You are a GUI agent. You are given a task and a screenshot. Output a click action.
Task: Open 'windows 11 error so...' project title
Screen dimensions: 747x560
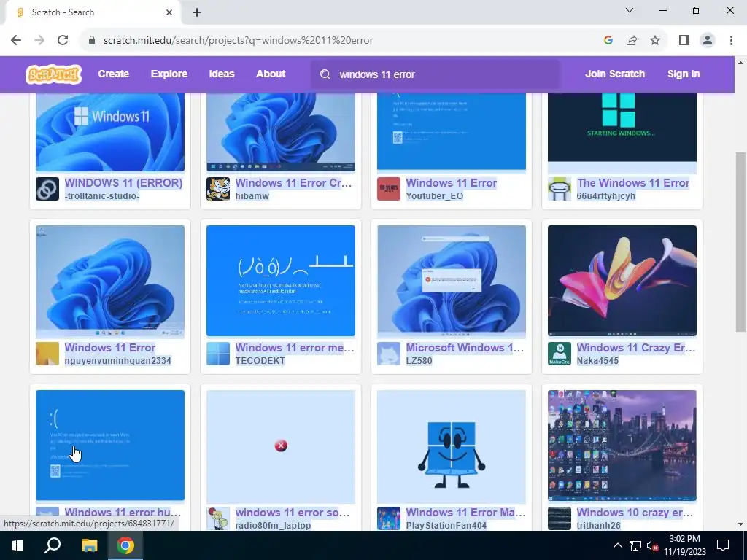point(293,513)
